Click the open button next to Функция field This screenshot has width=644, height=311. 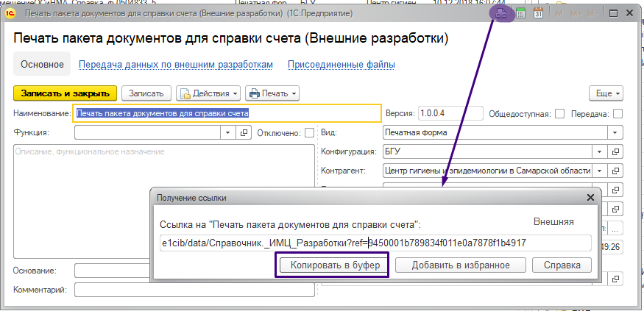coord(244,133)
